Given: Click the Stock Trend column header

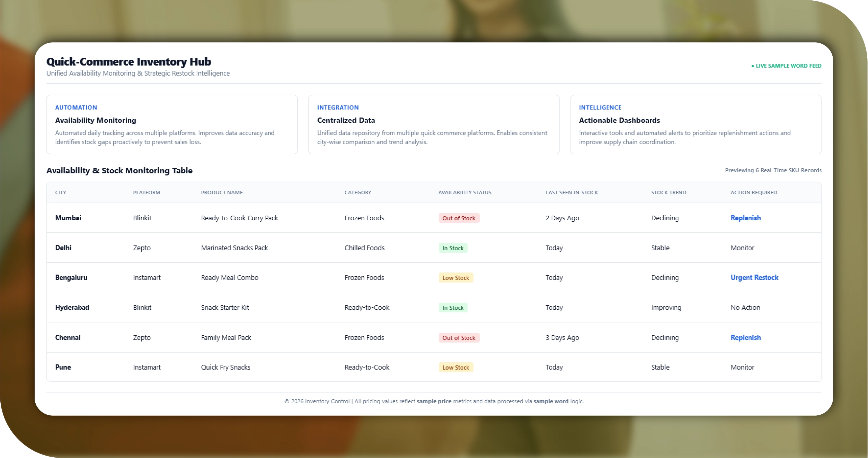Looking at the screenshot, I should 668,192.
